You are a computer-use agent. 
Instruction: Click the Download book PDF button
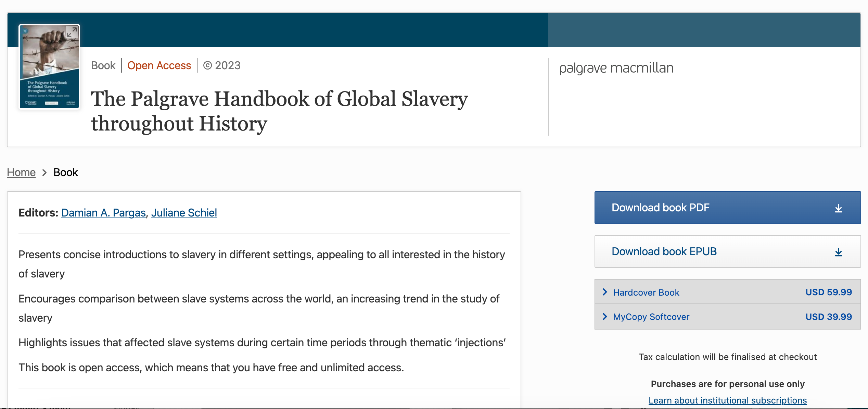(728, 208)
